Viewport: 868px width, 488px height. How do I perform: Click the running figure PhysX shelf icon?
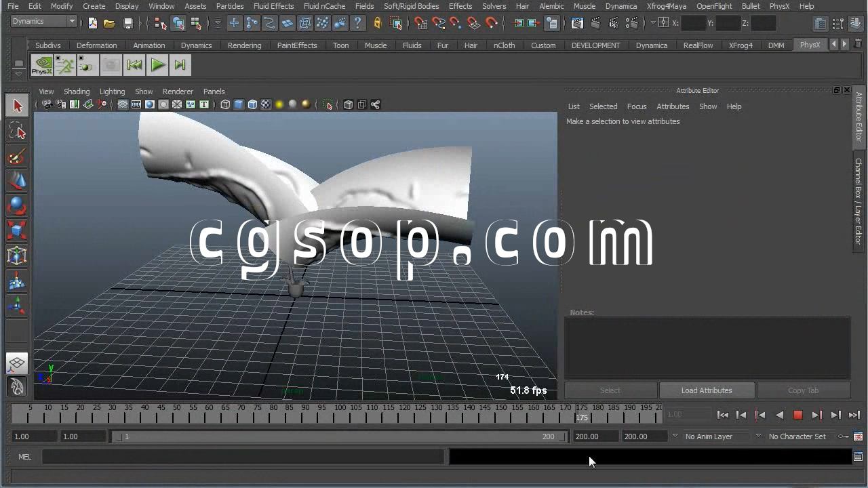point(65,65)
